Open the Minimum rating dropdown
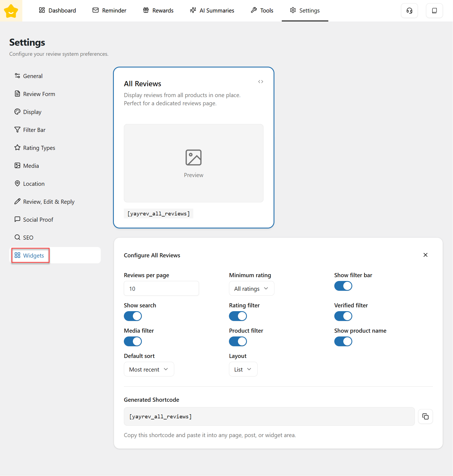The height and width of the screenshot is (476, 453). (x=251, y=289)
